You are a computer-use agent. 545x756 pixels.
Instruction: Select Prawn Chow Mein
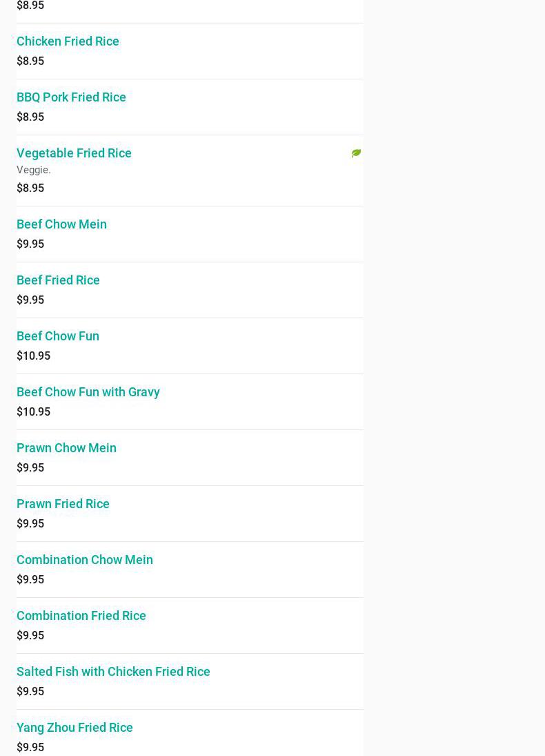pos(66,448)
